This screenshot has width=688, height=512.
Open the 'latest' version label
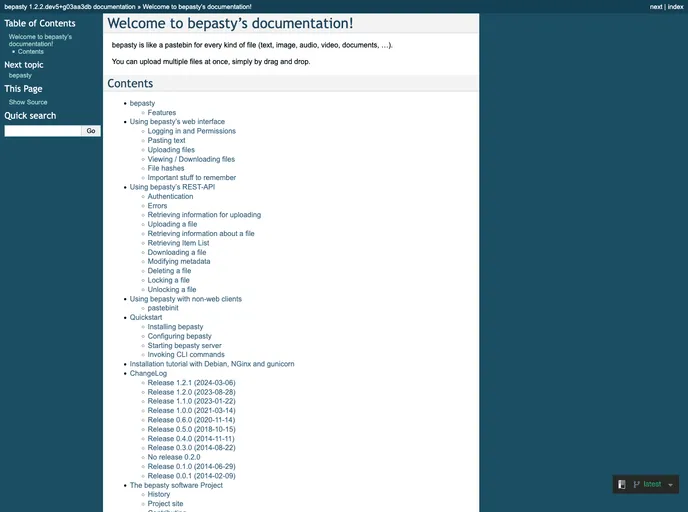point(652,484)
